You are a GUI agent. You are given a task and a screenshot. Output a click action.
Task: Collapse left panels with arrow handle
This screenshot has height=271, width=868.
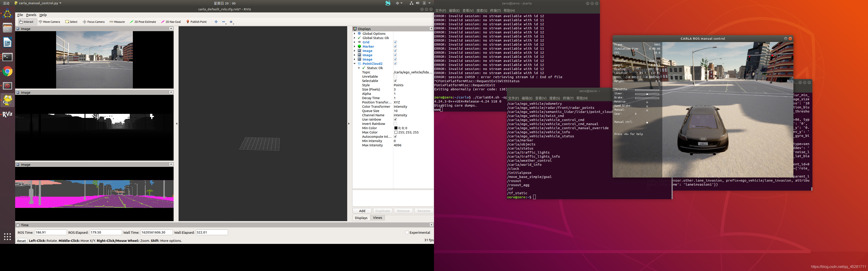tap(177, 124)
